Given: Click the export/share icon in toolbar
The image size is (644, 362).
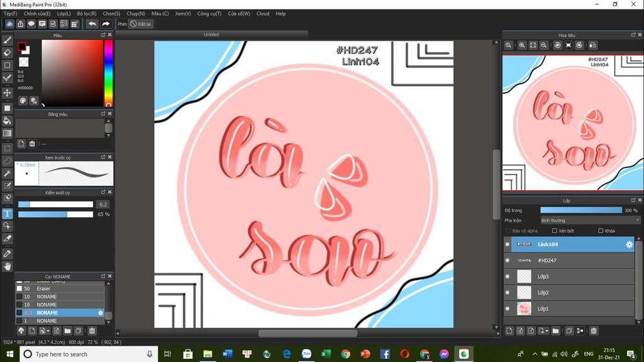Looking at the screenshot, I should tap(20, 24).
